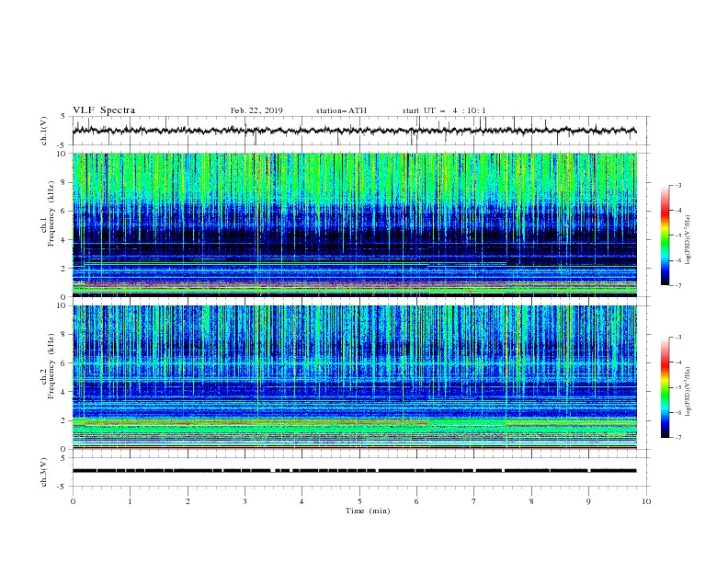The width and height of the screenshot is (728, 563).
Task: Click the ch.1 colorbar log(PSD) label
Action: pyautogui.click(x=688, y=240)
